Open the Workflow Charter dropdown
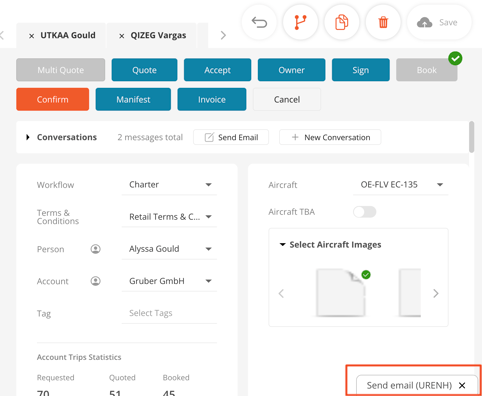Viewport: 482px width, 396px height. pyautogui.click(x=169, y=185)
